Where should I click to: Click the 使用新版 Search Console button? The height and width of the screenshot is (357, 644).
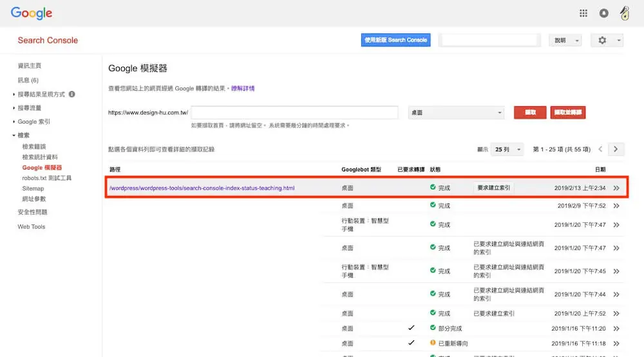click(395, 40)
